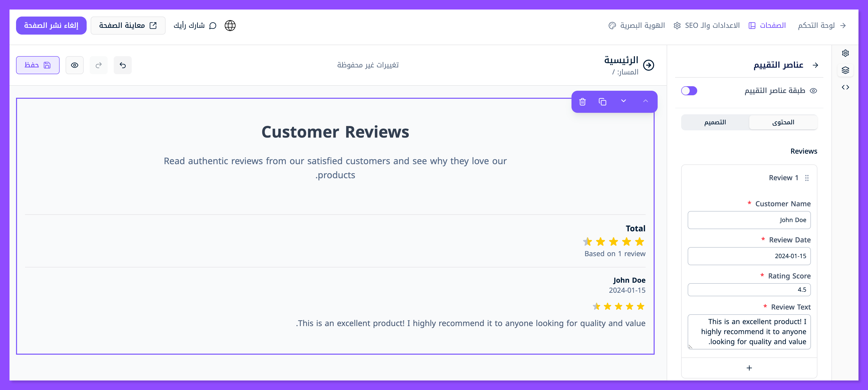Move section down with chevron-down arrow
This screenshot has height=390, width=868.
tap(623, 101)
